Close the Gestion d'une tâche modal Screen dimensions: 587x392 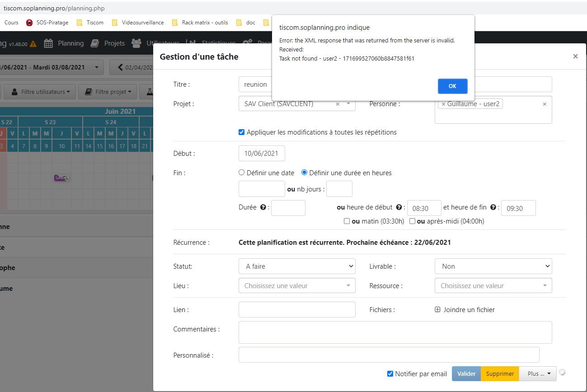[x=575, y=56]
